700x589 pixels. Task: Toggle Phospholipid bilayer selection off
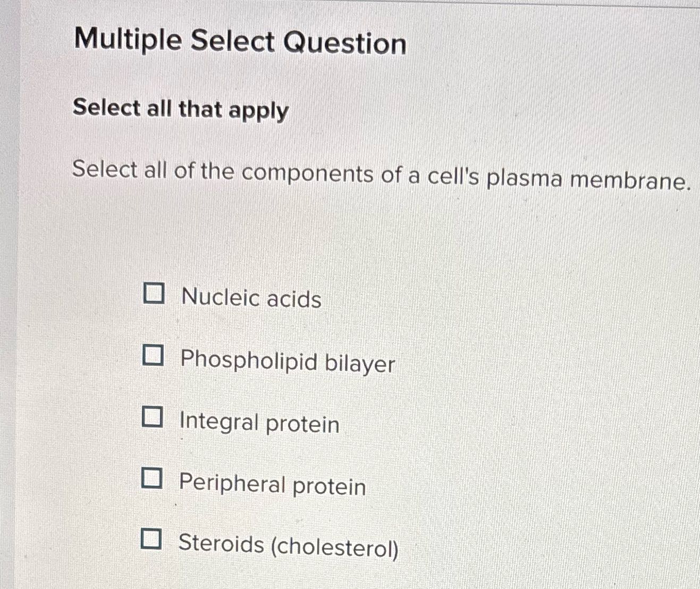[153, 356]
